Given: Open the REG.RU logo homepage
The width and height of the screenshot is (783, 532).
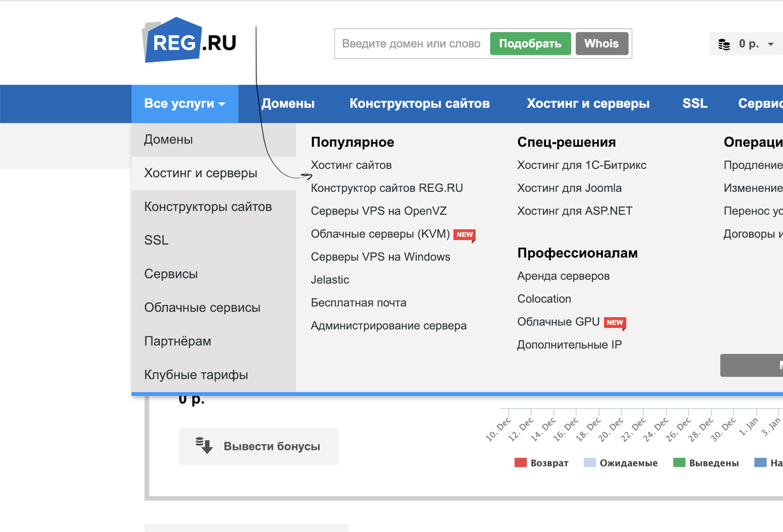Looking at the screenshot, I should pos(190,40).
